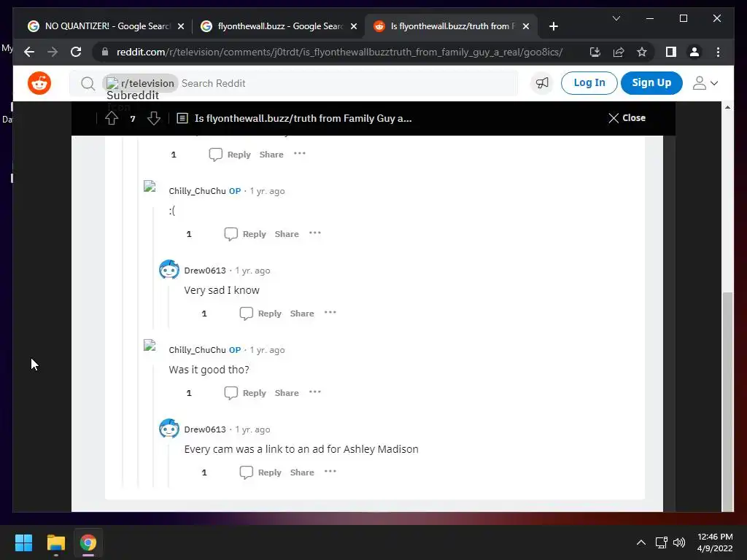
Task: Click Share on the topmost partial comment
Action: 271,155
